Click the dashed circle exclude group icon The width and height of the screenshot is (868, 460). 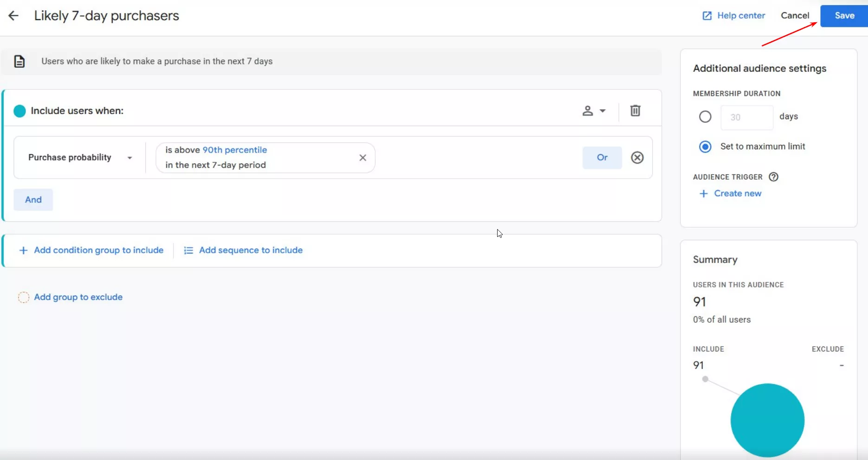23,297
